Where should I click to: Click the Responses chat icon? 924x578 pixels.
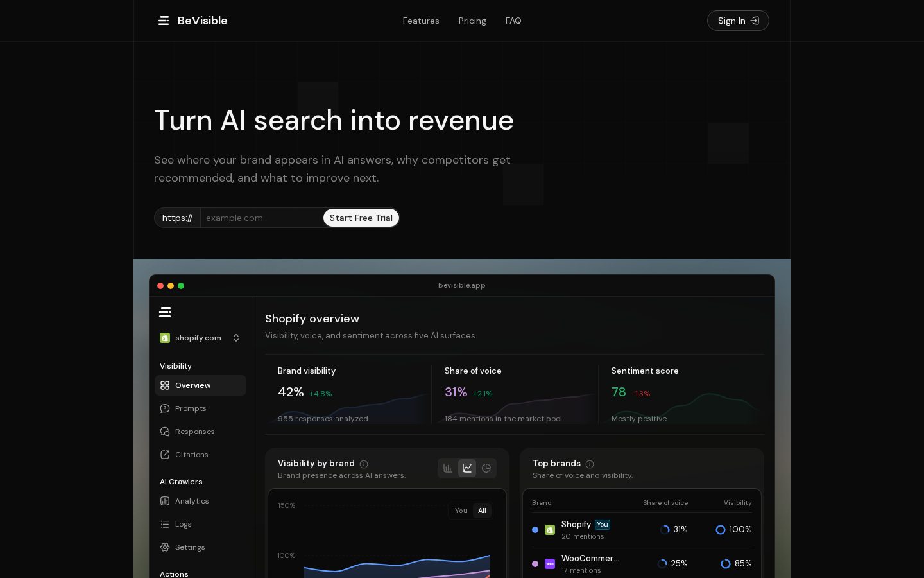click(x=165, y=432)
